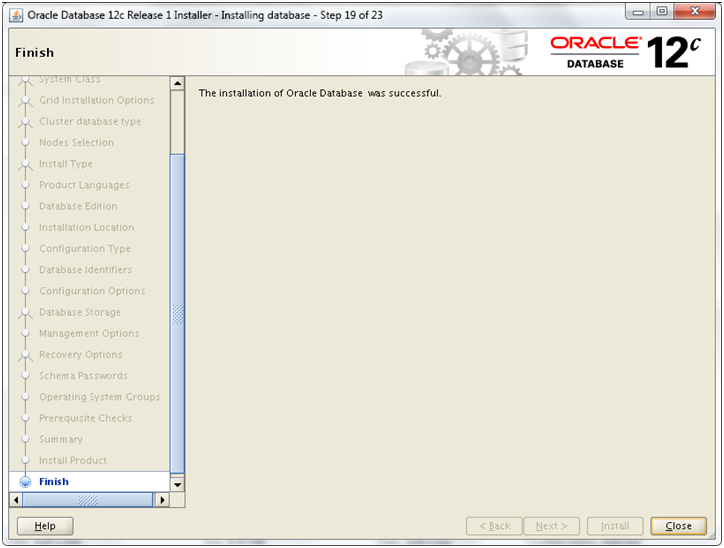Close the installer window via title bar X

[695, 12]
